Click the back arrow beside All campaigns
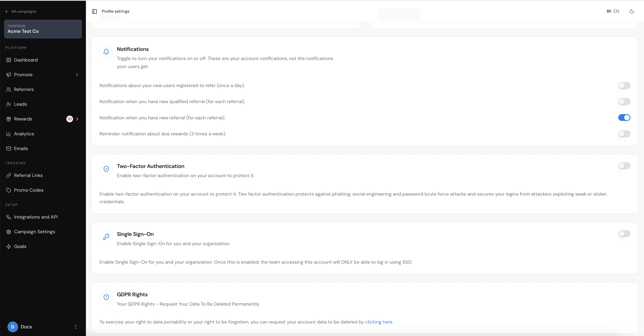This screenshot has height=336, width=644. click(7, 12)
